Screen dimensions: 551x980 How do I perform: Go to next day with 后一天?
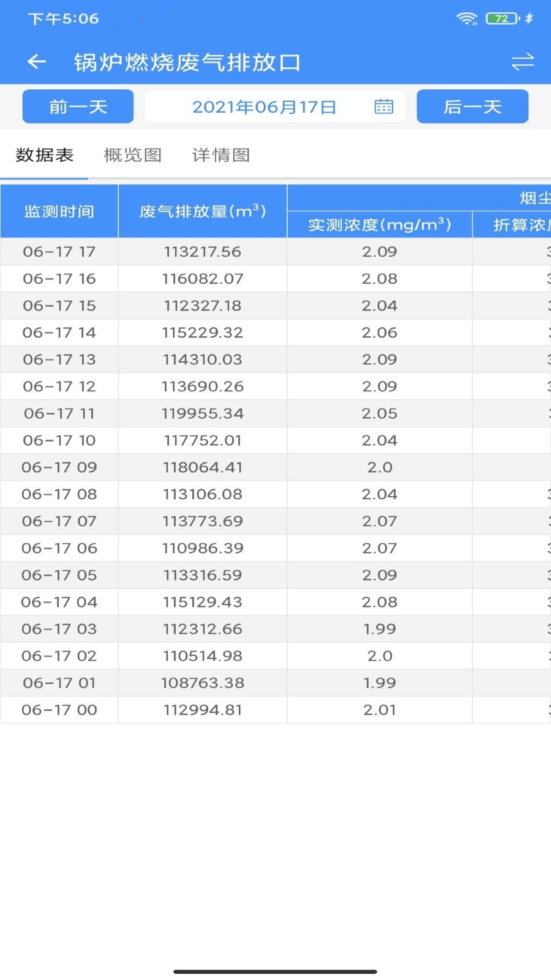tap(472, 107)
